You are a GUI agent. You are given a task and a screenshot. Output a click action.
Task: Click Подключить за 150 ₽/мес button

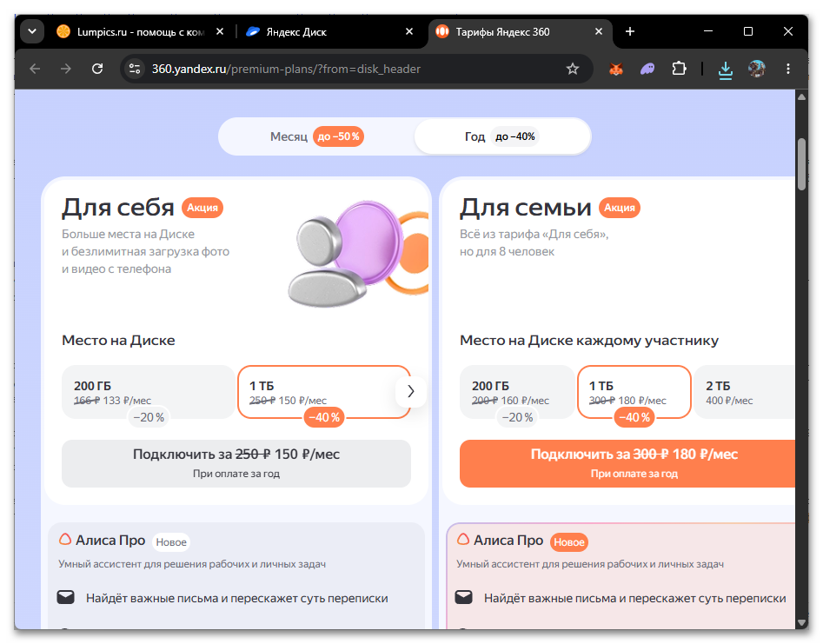pos(236,463)
